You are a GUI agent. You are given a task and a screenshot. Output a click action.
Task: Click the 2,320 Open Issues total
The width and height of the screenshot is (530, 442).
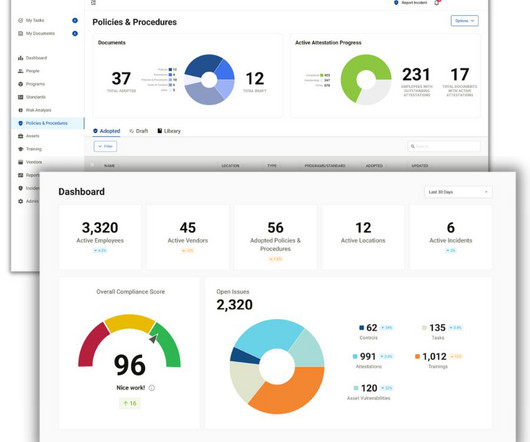coord(235,305)
